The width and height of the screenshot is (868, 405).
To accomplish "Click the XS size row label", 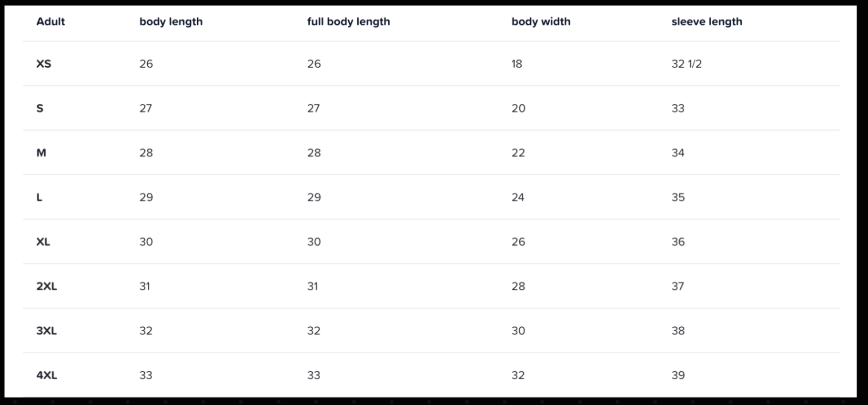I will 43,64.
